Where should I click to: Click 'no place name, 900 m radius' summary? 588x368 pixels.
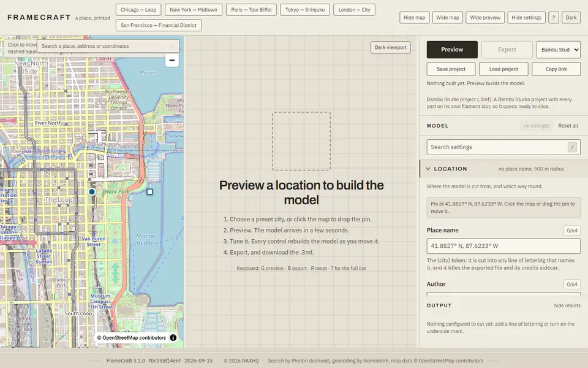click(530, 169)
